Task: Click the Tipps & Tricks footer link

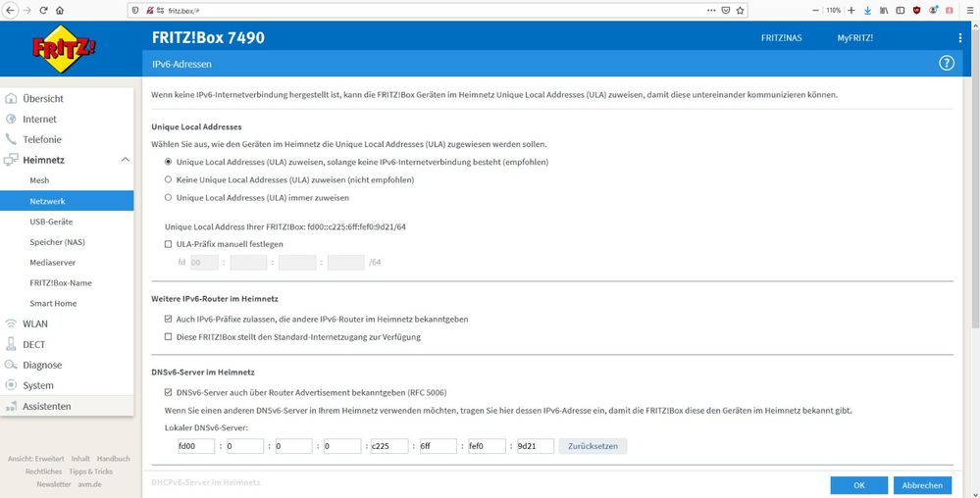Action: point(90,472)
